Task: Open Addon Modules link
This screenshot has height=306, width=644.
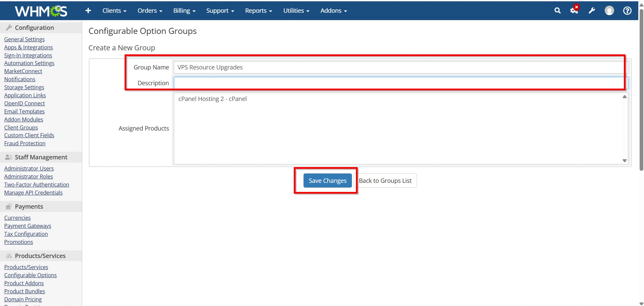Action: (x=24, y=119)
